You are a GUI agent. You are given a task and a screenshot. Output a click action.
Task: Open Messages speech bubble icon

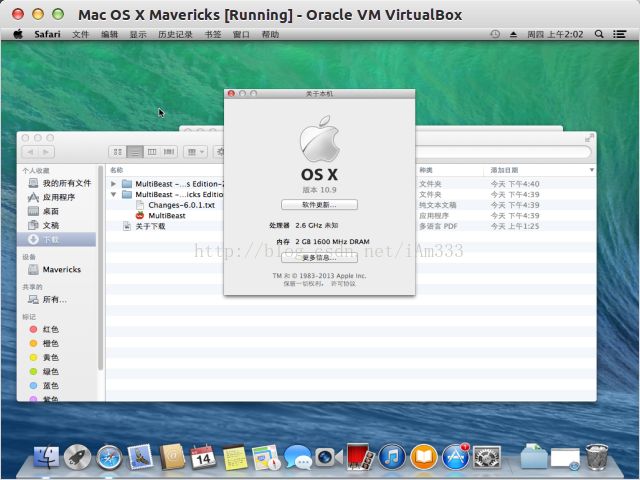click(x=298, y=457)
